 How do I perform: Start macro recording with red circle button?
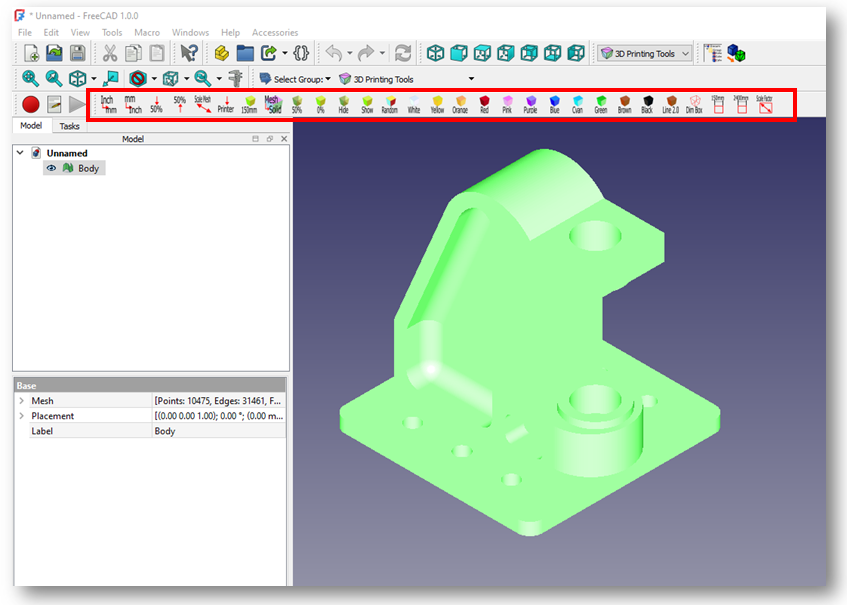pyautogui.click(x=31, y=104)
